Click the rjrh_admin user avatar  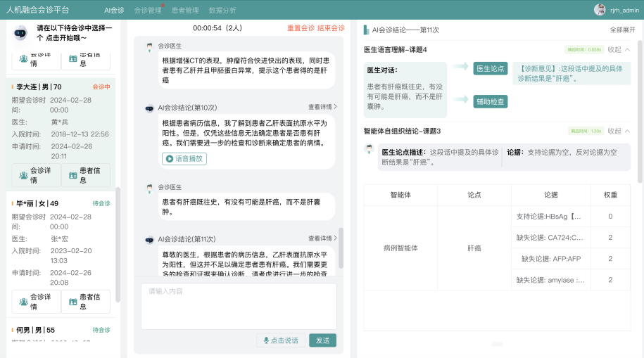coord(600,10)
